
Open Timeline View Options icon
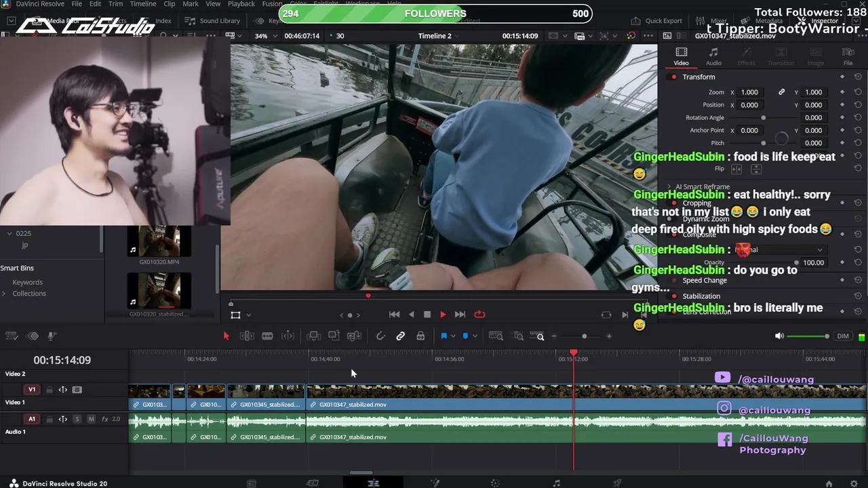[x=12, y=336]
